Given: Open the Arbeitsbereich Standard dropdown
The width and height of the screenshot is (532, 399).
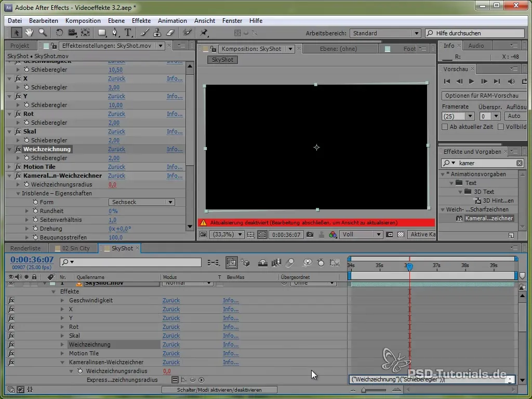Looking at the screenshot, I should tap(385, 33).
